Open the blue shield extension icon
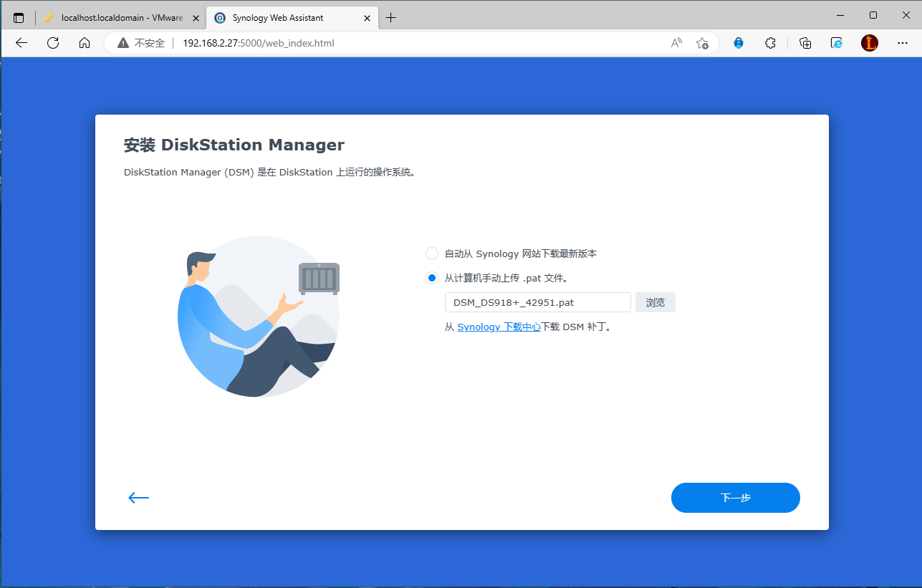This screenshot has height=588, width=922. point(739,43)
